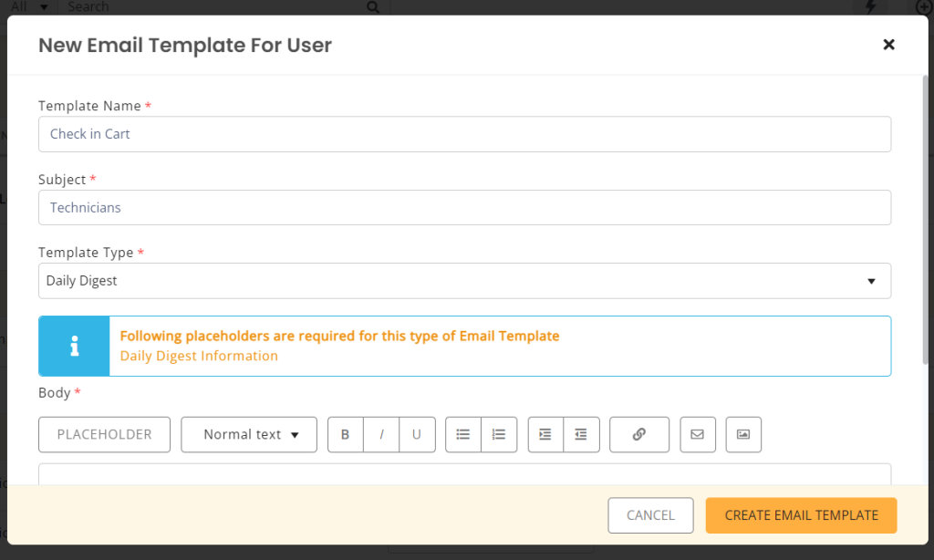Open the All filter dropdown beside Search

tap(27, 6)
